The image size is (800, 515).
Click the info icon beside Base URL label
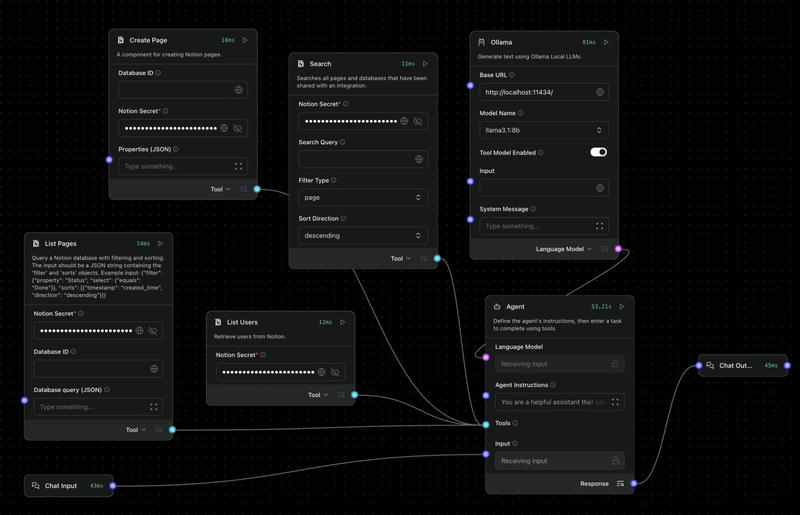(x=512, y=75)
